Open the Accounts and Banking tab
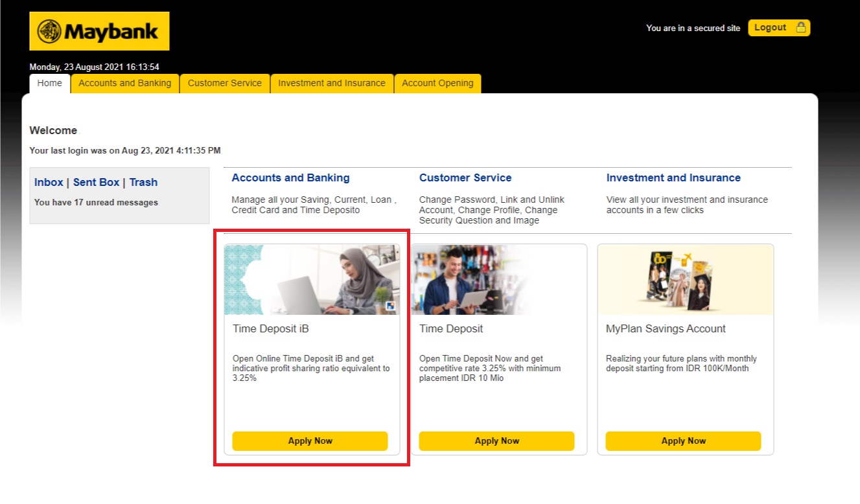 (125, 84)
